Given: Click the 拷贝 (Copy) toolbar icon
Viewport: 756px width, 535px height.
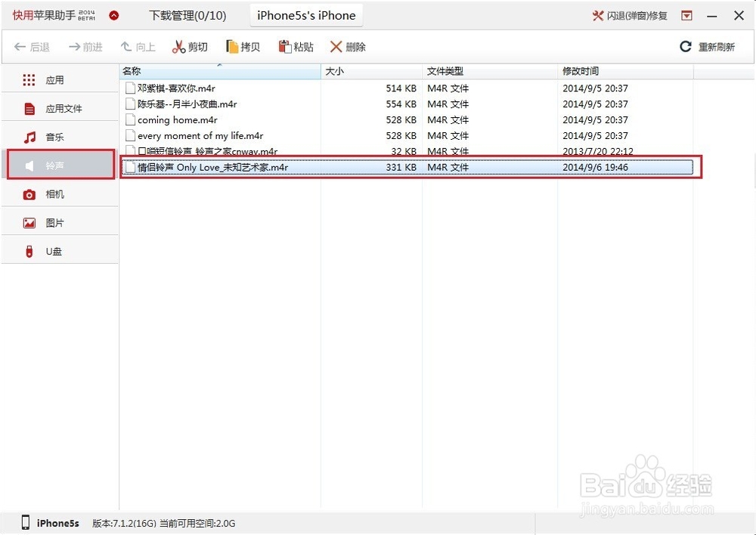Looking at the screenshot, I should tap(242, 46).
